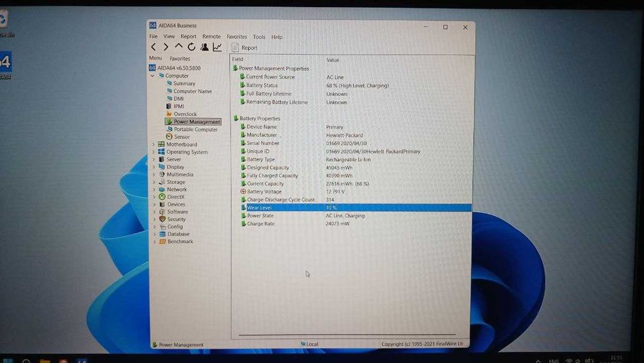Switch to the Favorites panel tab
The width and height of the screenshot is (644, 363).
[x=180, y=59]
